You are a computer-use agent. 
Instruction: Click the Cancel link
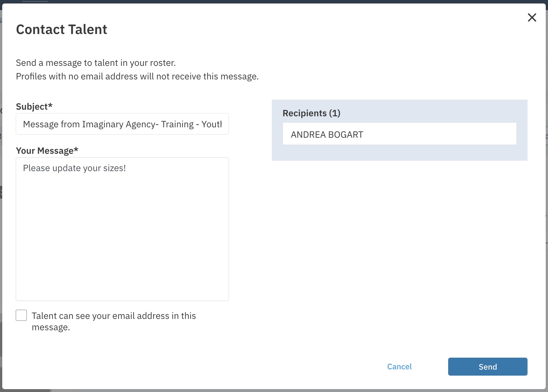[x=399, y=366]
